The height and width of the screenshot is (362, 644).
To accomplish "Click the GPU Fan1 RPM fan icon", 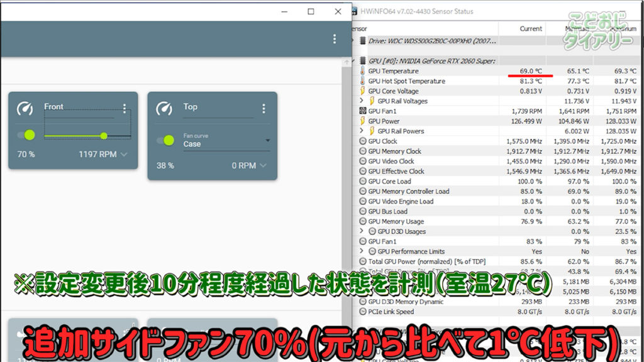I will coord(362,111).
